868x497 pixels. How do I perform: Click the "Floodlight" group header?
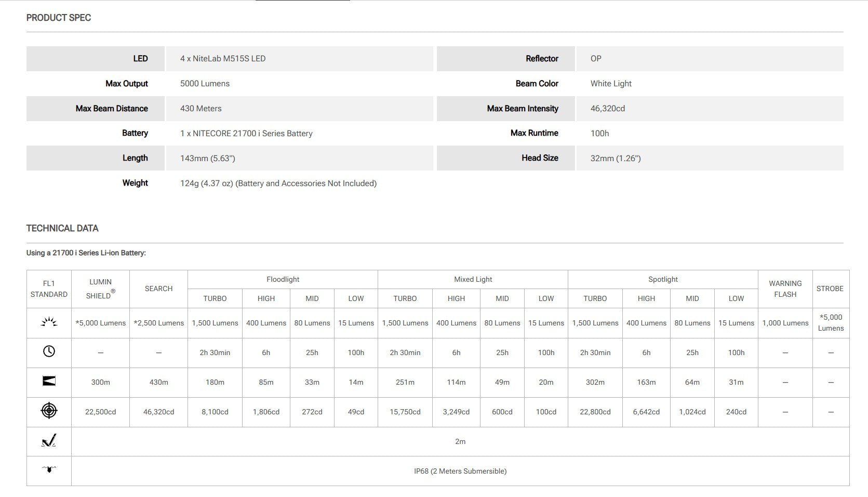tap(283, 280)
